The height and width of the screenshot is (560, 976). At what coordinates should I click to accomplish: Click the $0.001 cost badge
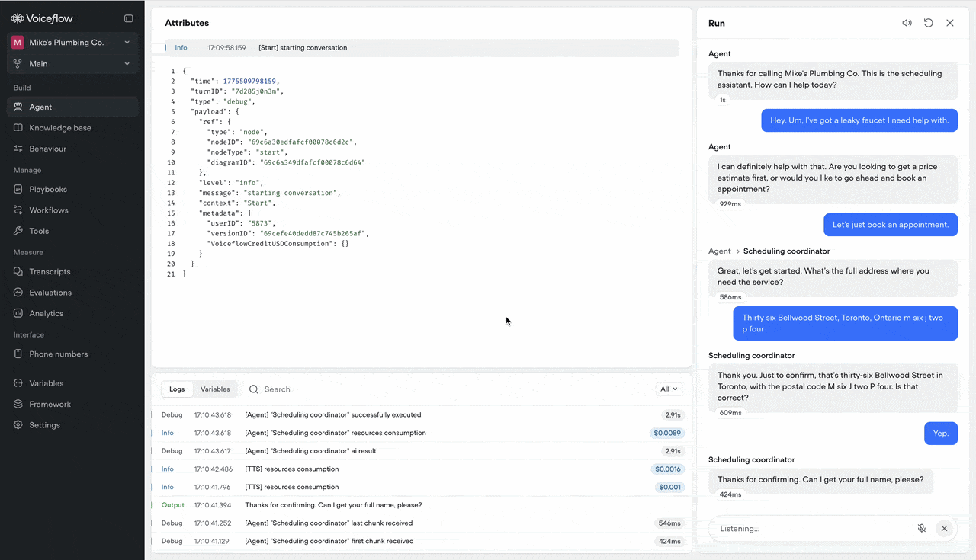pyautogui.click(x=670, y=487)
